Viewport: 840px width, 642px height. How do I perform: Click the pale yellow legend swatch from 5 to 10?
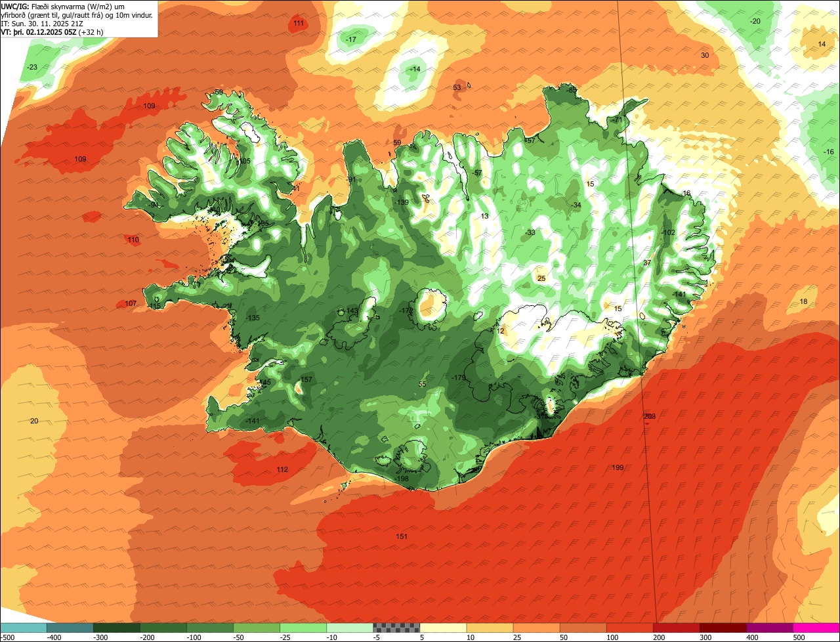pyautogui.click(x=443, y=627)
